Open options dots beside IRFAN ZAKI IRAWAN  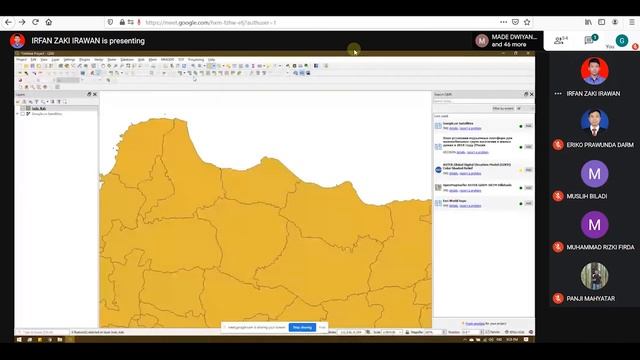coord(558,93)
